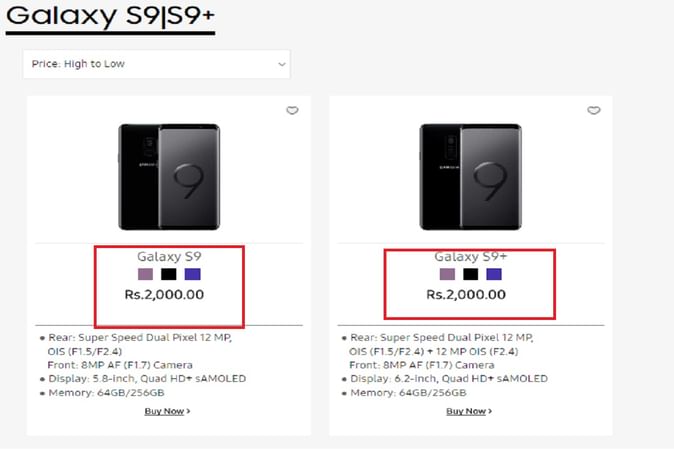Add Galaxy S9+ to wishlist heart icon
This screenshot has width=674, height=449.
point(594,111)
